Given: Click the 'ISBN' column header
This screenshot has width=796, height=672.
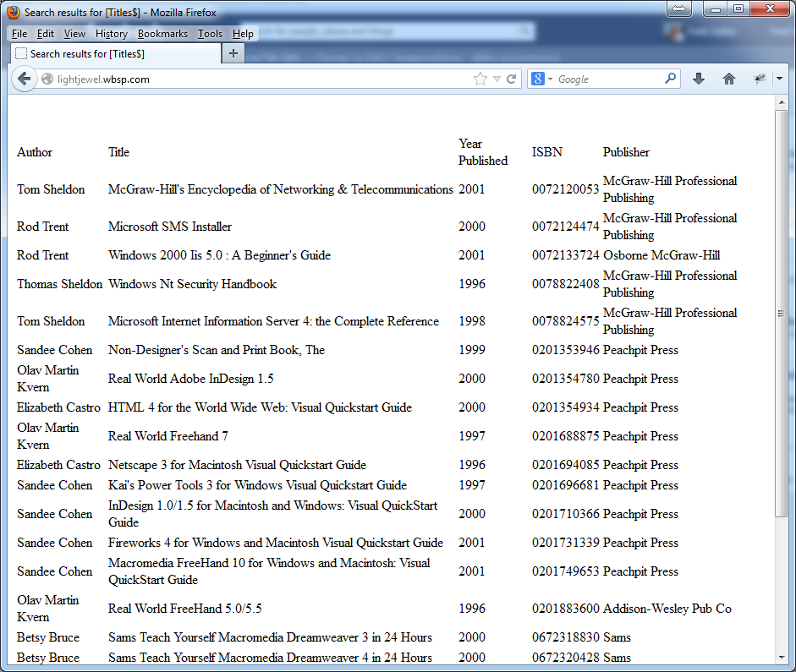Looking at the screenshot, I should point(547,152).
